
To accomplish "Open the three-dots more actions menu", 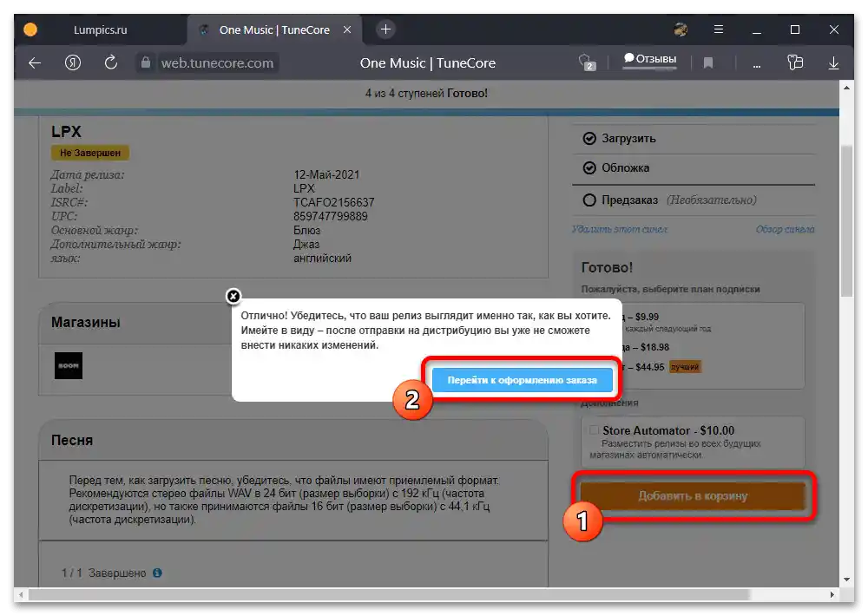I will point(756,66).
